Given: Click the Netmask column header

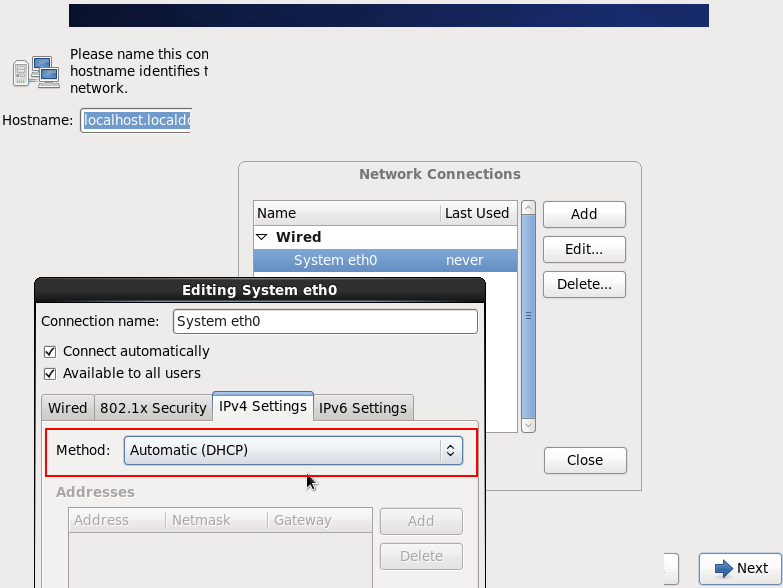Looking at the screenshot, I should pos(216,520).
